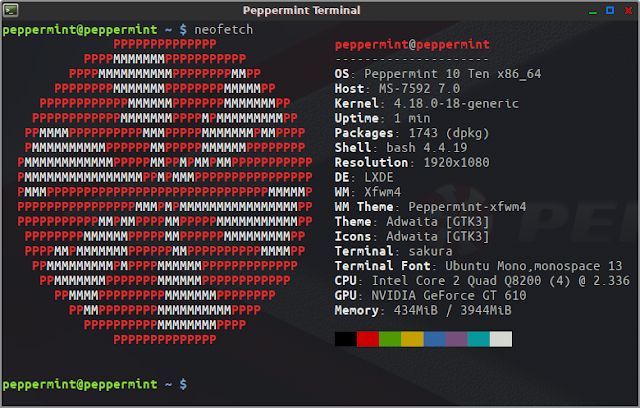
Task: Click the Peppermint Terminal title text
Action: point(301,10)
